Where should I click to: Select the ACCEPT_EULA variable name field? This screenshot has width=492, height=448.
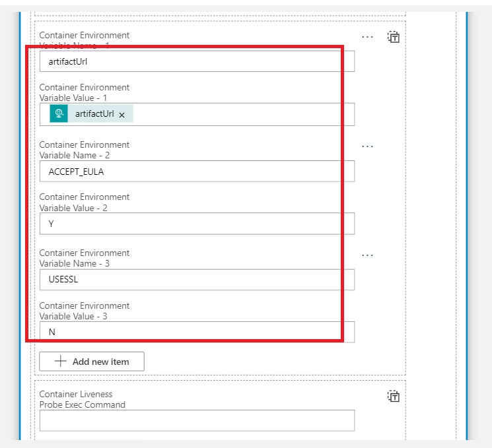point(197,172)
